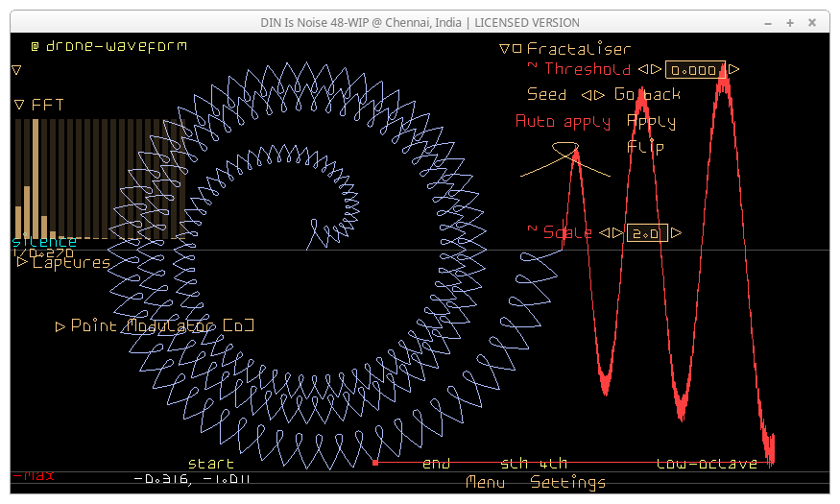840x504 pixels.
Task: Click the square handle beside Fractaliser
Action: click(x=517, y=49)
